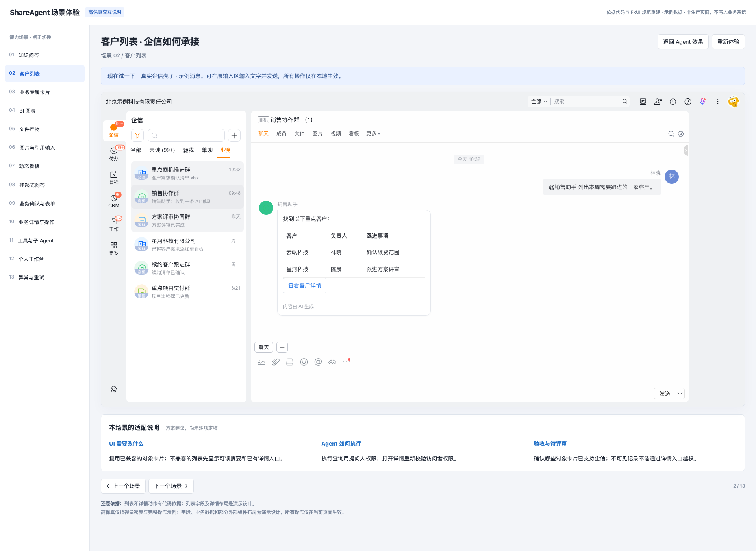Open chat settings icon in chat header
756x551 pixels.
681,134
